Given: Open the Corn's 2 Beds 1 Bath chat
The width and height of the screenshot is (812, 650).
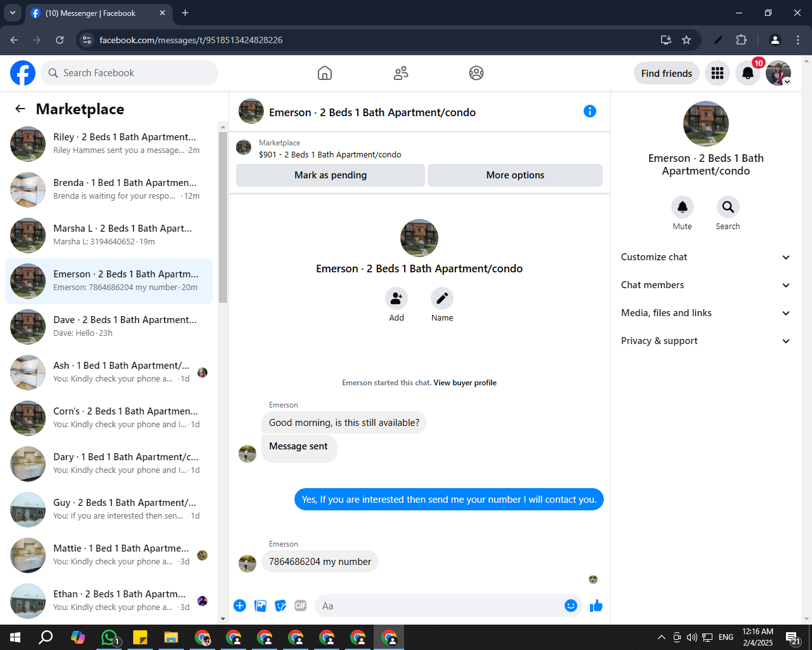Looking at the screenshot, I should [108, 418].
